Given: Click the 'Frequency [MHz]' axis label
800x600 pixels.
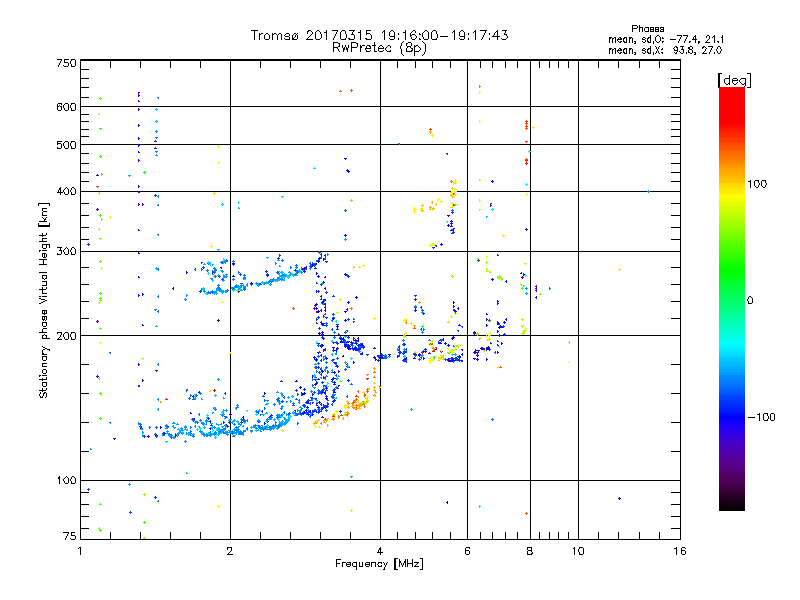Looking at the screenshot, I should pyautogui.click(x=379, y=564).
